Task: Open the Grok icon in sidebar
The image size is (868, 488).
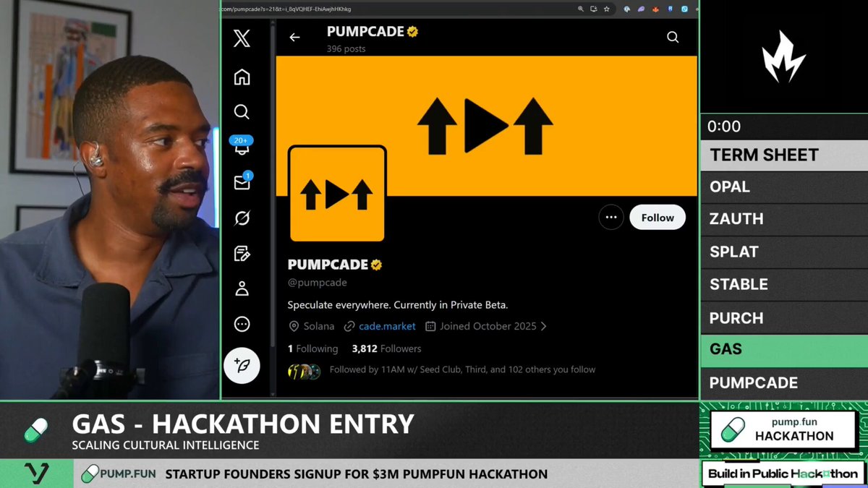Action: point(242,218)
